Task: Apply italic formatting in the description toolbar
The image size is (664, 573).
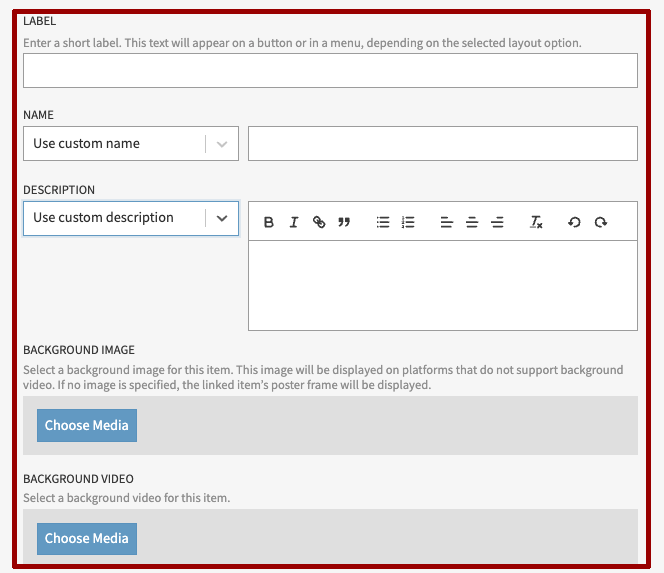Action: (x=294, y=222)
